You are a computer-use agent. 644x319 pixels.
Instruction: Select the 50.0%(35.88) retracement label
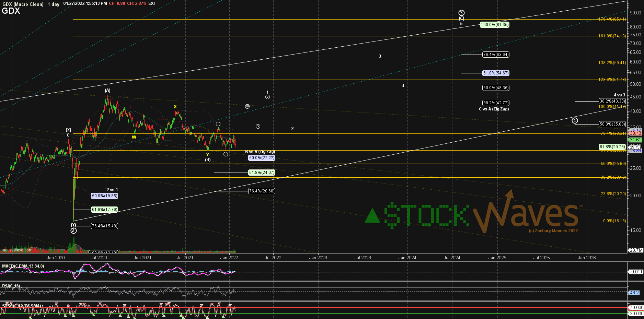[x=612, y=124]
